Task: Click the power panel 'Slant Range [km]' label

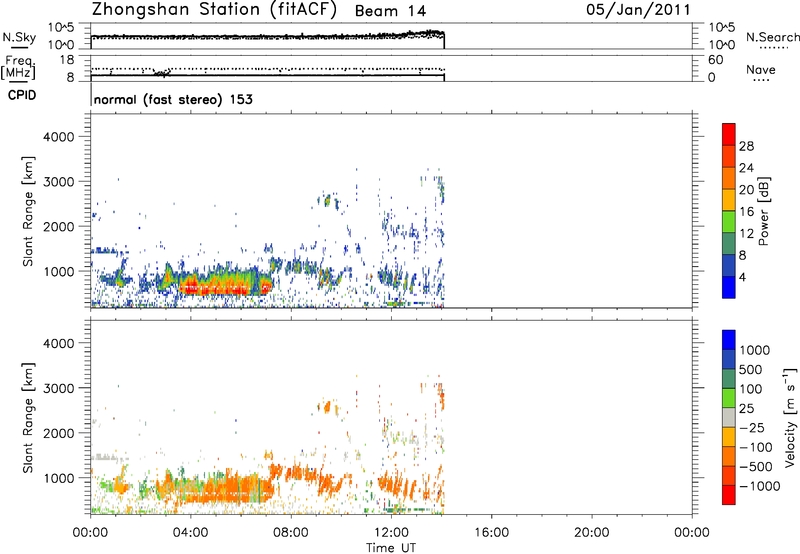Action: [x=28, y=211]
